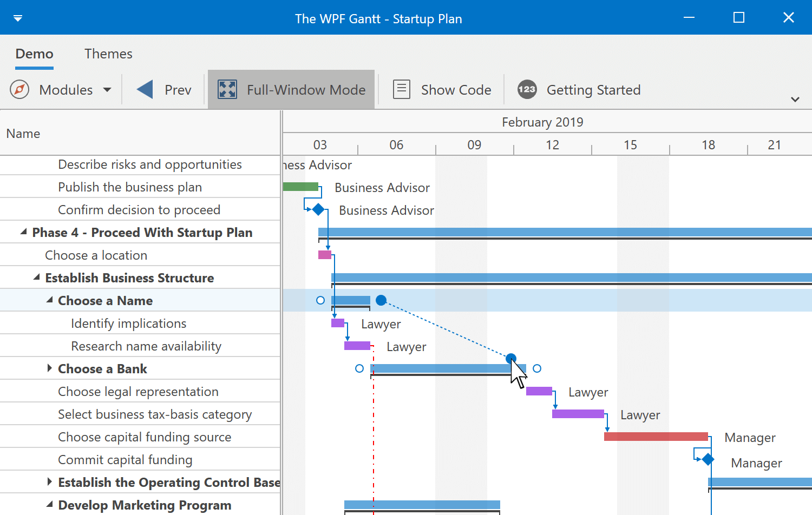
Task: Collapse Phase 4 - Proceed With Startup Plan
Action: coord(23,232)
